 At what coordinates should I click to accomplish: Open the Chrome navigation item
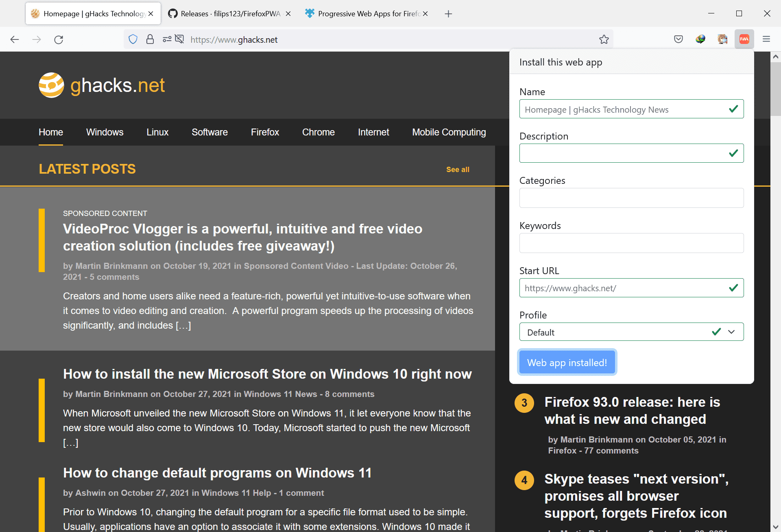coord(319,132)
